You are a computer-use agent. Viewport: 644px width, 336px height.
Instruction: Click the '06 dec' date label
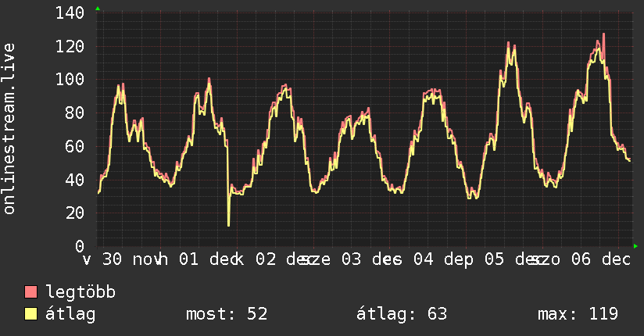point(601,259)
